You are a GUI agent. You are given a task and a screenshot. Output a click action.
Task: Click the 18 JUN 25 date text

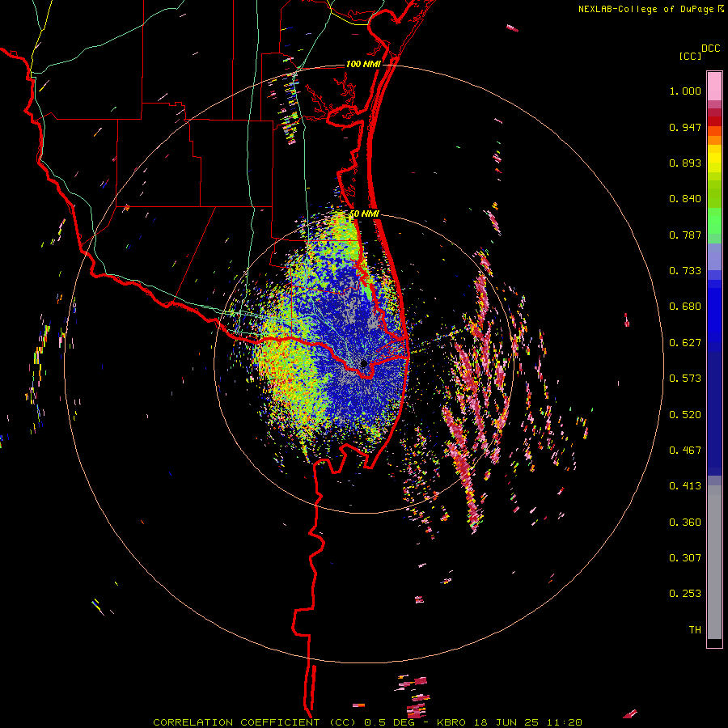click(x=506, y=722)
